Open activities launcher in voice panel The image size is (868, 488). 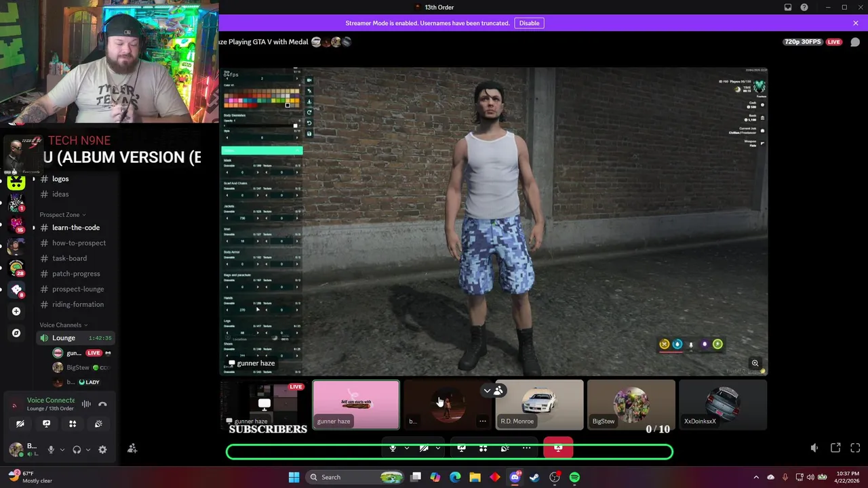pos(73,424)
